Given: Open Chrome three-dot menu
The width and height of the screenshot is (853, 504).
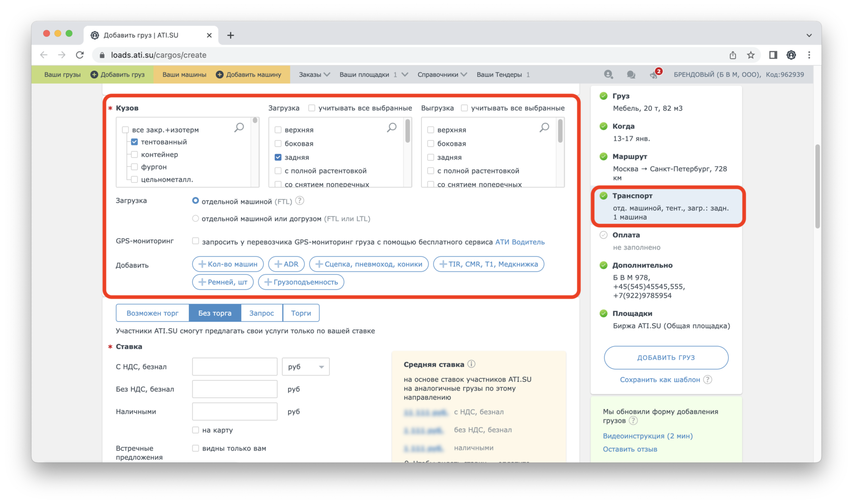Looking at the screenshot, I should pos(809,55).
